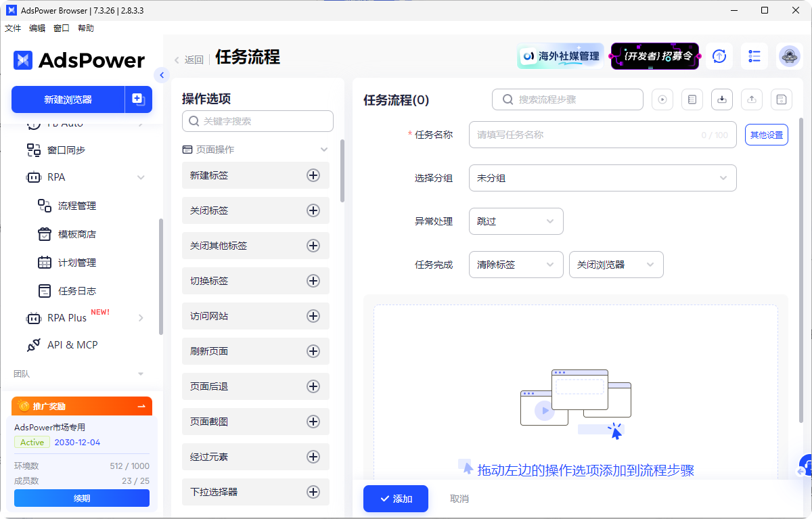Open the flow log document icon
The image size is (812, 519).
692,99
